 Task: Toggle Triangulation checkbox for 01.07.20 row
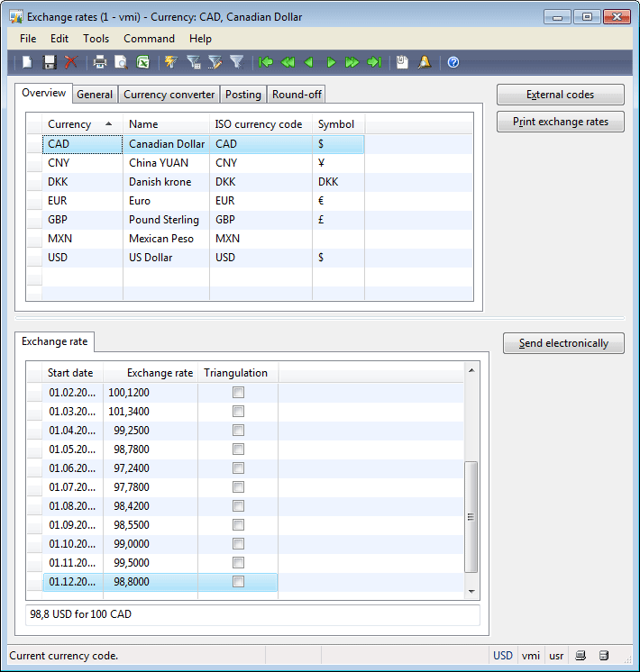tap(238, 486)
